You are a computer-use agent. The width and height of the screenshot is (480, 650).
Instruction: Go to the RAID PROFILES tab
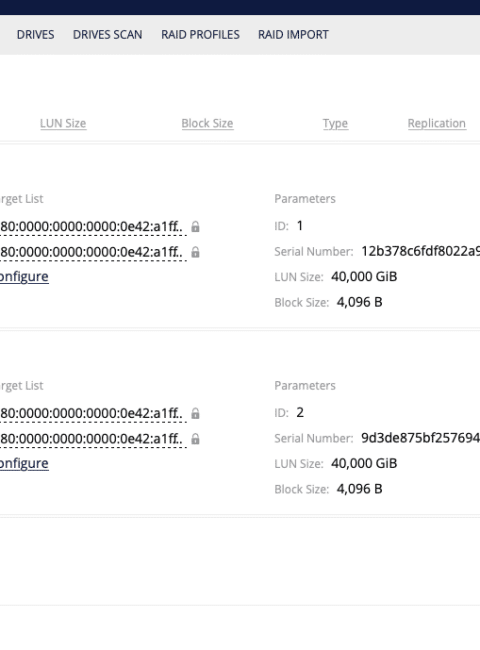pos(200,34)
